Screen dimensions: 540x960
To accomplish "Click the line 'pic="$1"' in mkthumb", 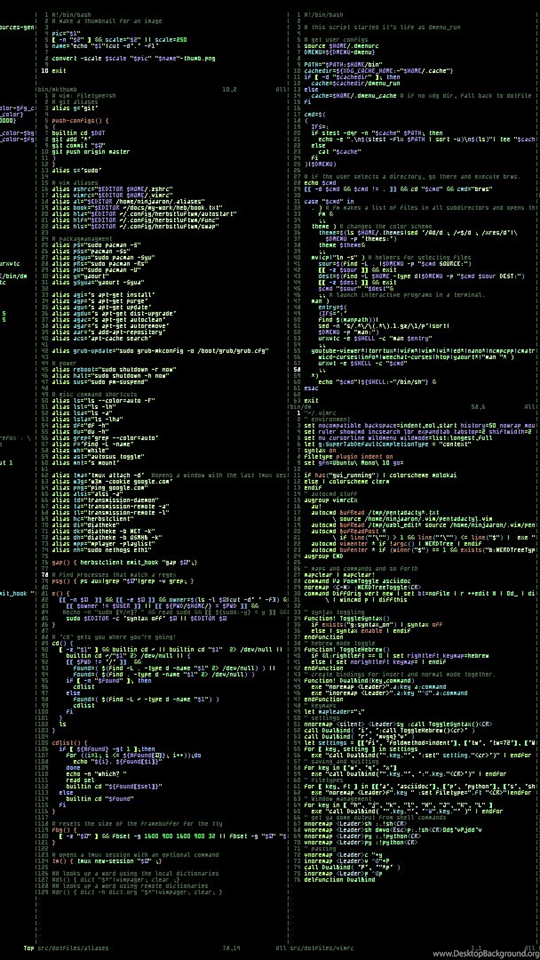I will point(67,33).
